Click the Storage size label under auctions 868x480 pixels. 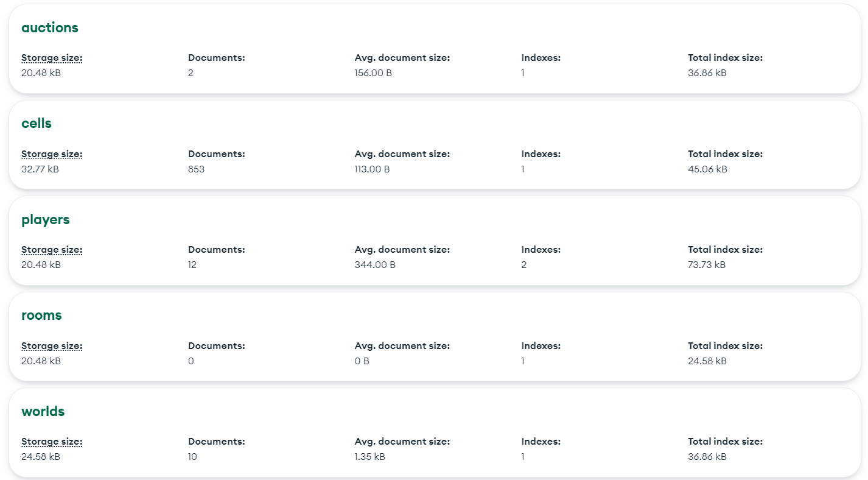point(52,58)
